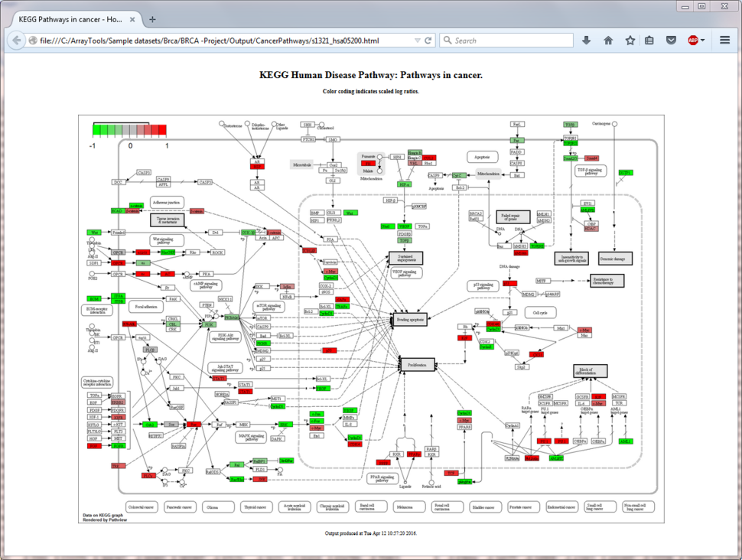Click the VEGF signaling pathway label
Image resolution: width=742 pixels, height=560 pixels.
(x=406, y=273)
